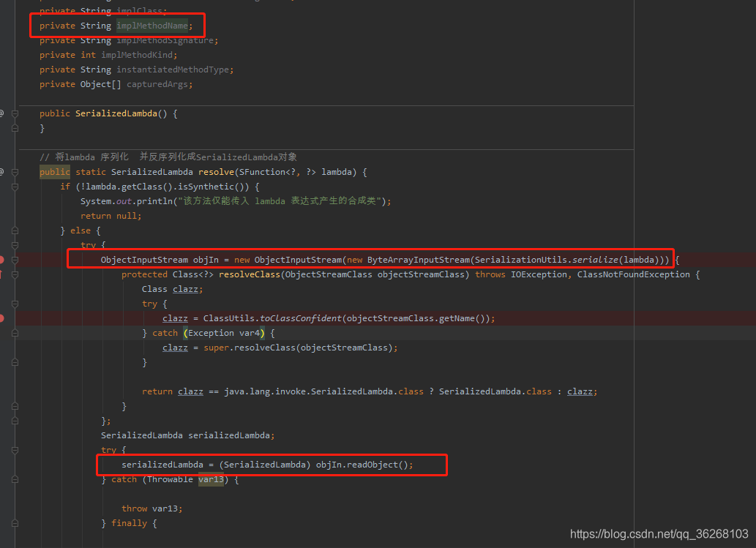Click the fold marker next to catch (Exception var4)

tap(14, 332)
